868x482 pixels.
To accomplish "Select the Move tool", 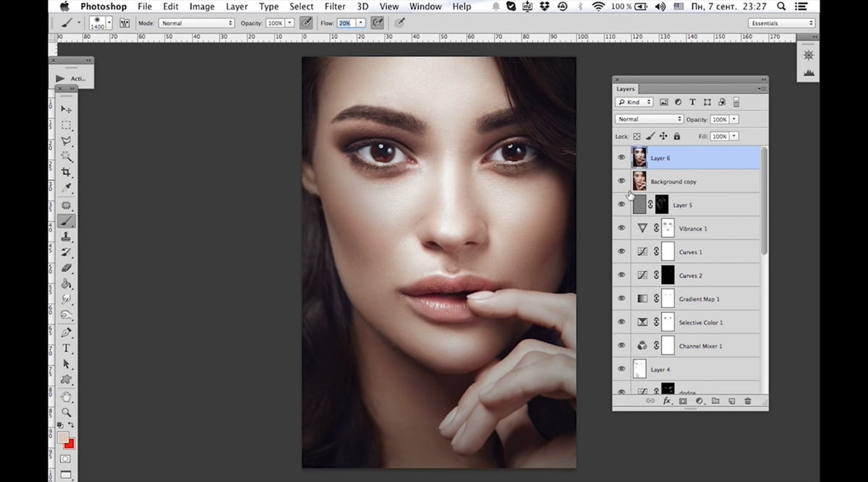I will [x=66, y=109].
